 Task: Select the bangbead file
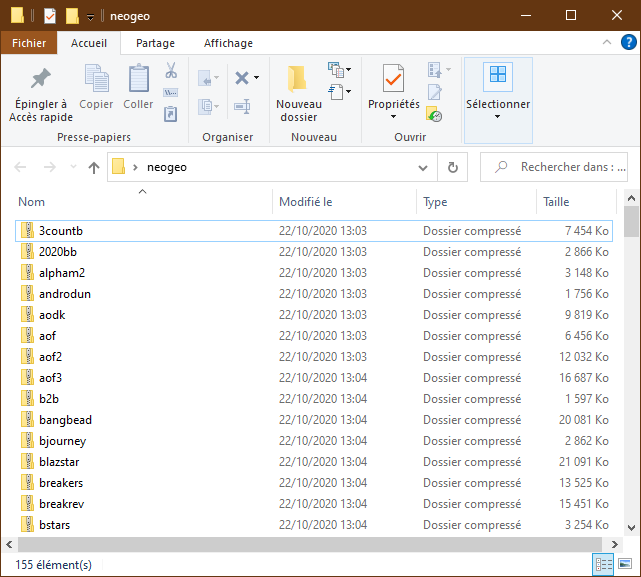314,420
